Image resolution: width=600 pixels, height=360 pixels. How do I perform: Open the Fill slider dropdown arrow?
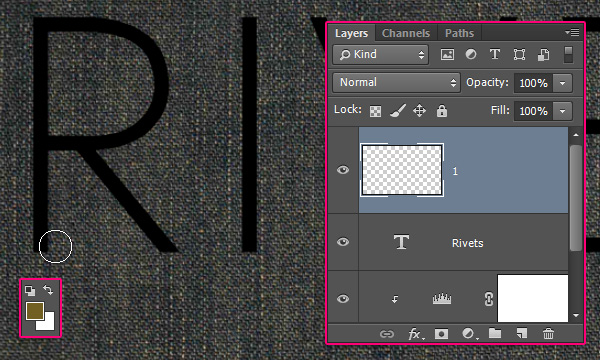click(562, 111)
